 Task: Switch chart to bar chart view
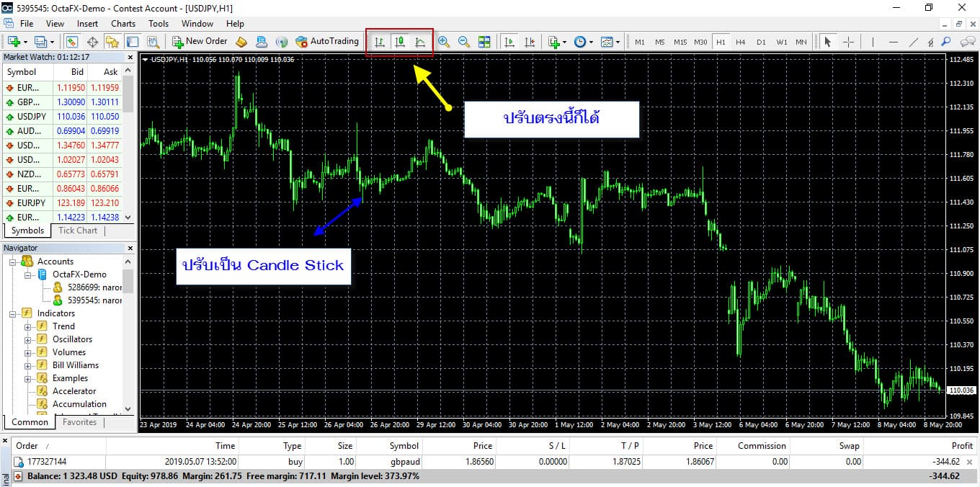pos(379,42)
